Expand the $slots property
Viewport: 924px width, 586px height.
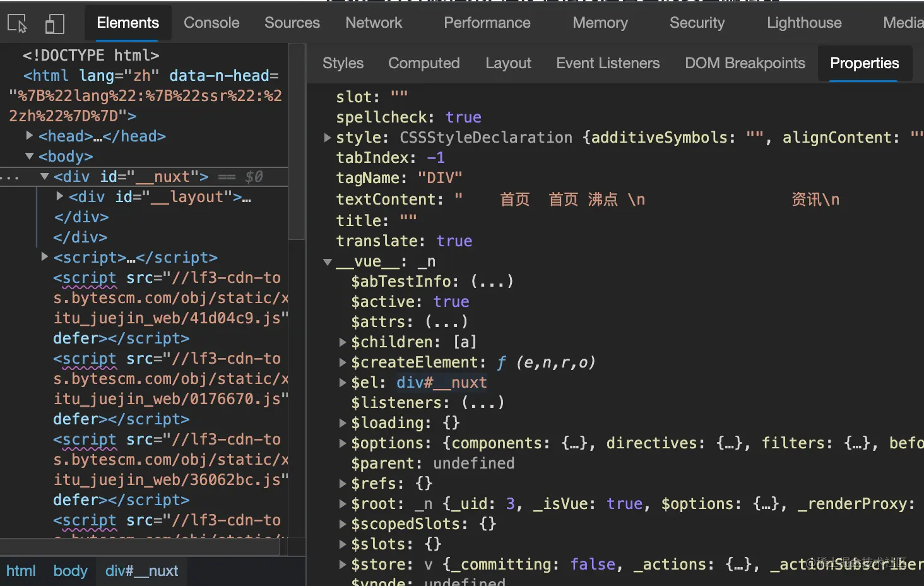coord(343,544)
